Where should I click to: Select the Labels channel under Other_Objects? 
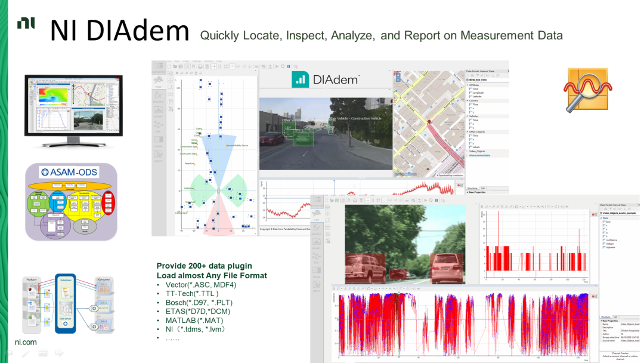tap(475, 147)
